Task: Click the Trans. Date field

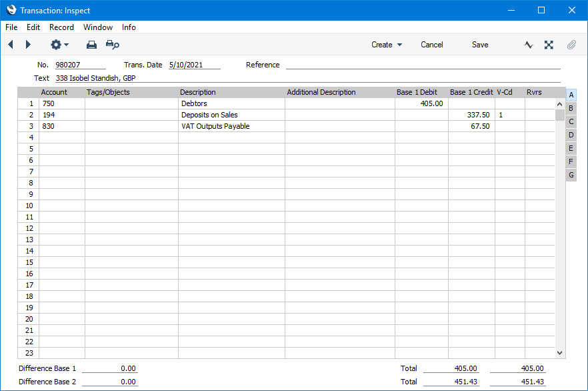Action: coord(193,65)
